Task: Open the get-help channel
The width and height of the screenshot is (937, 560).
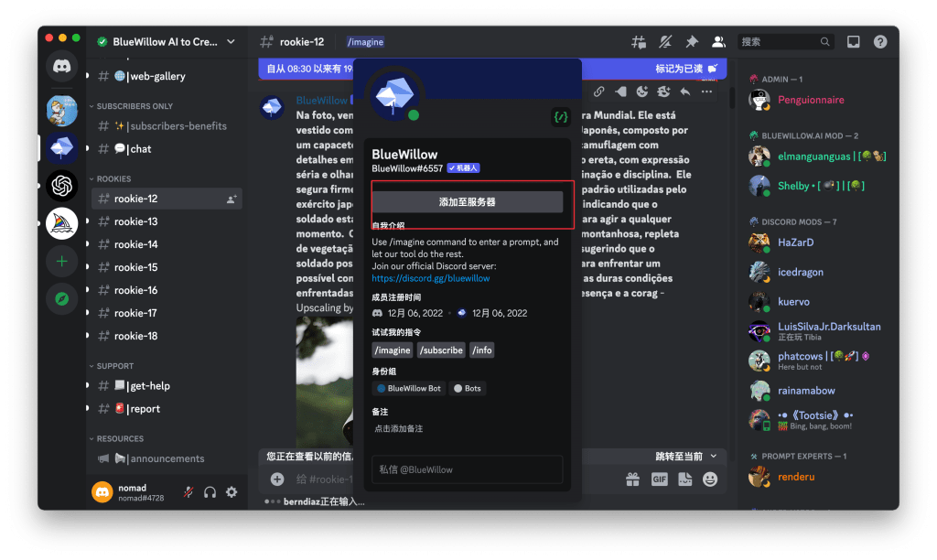Action: (167, 386)
